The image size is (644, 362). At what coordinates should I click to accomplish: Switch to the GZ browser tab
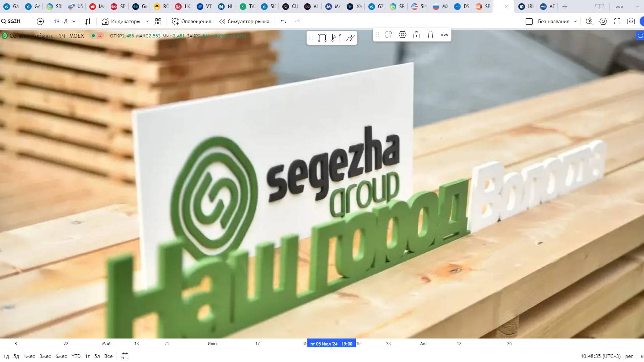point(376,6)
